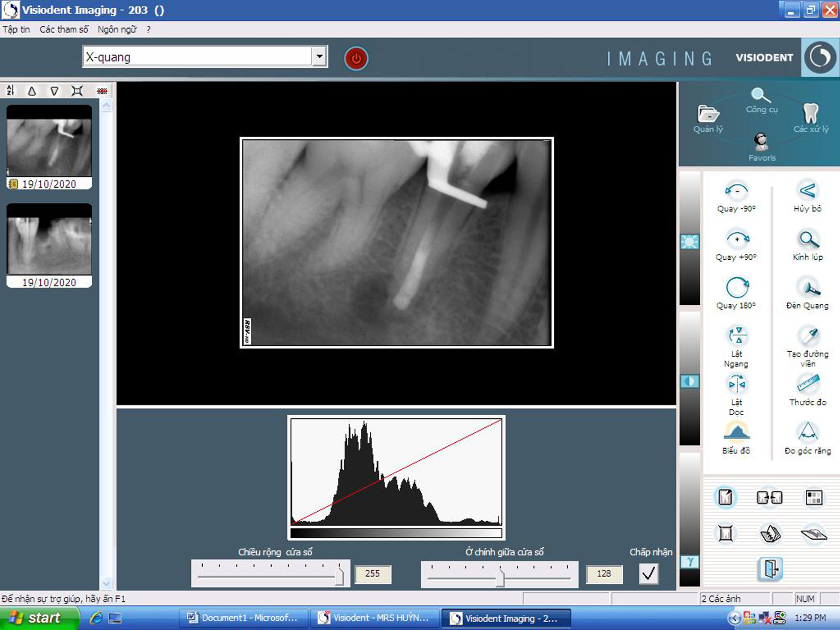The height and width of the screenshot is (630, 840).
Task: Open Công cụ tools panel
Action: click(762, 100)
